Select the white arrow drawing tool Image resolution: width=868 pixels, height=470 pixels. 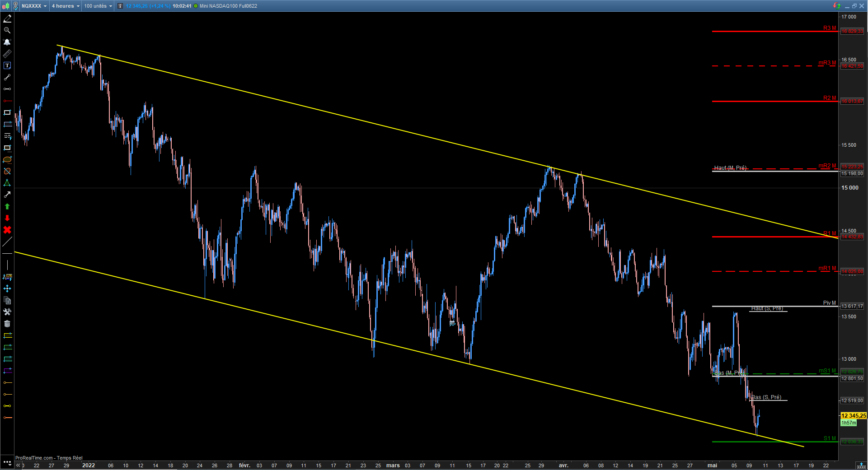tap(7, 195)
